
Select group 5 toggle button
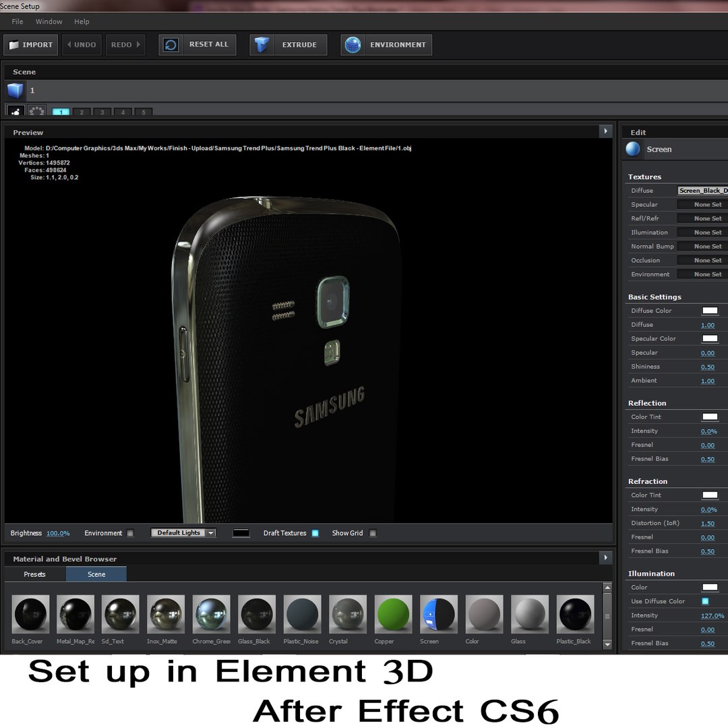point(144,112)
